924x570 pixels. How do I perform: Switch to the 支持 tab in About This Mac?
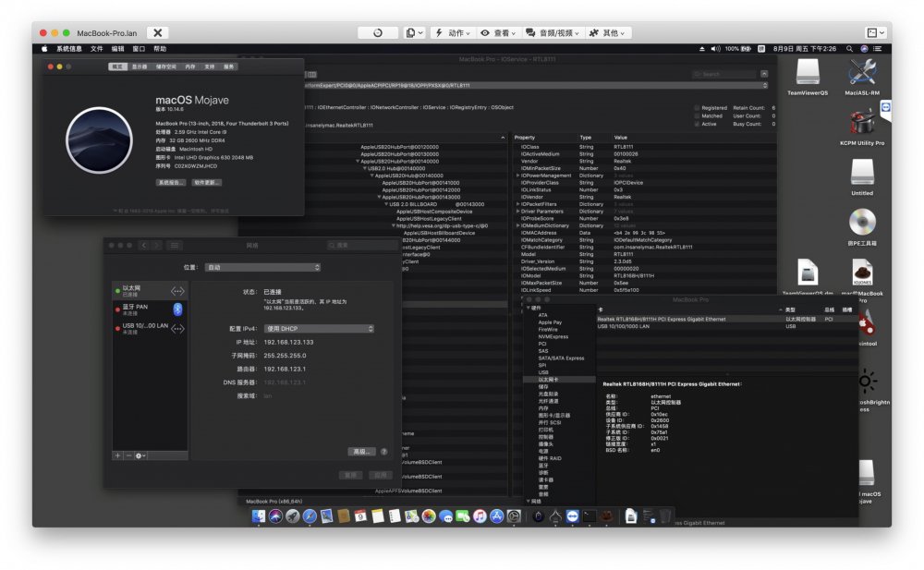point(209,67)
